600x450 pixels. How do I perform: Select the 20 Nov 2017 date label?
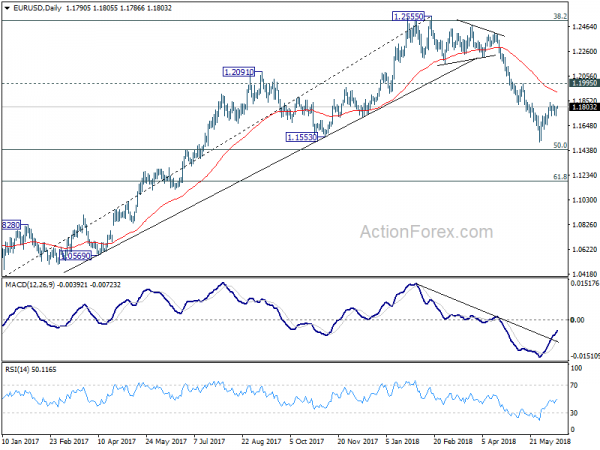(x=358, y=441)
